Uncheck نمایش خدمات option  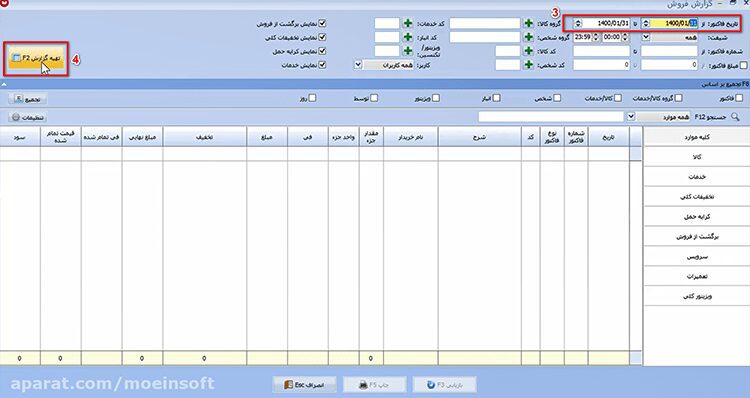tap(322, 65)
